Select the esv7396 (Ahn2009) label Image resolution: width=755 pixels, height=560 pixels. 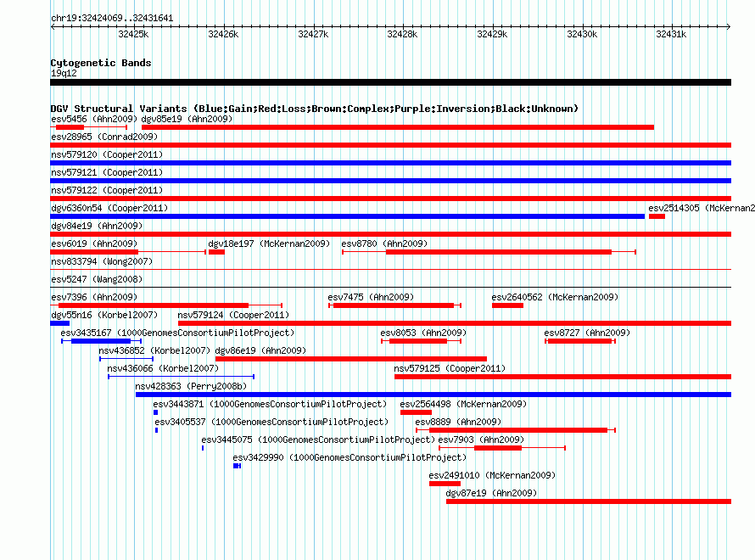94,297
